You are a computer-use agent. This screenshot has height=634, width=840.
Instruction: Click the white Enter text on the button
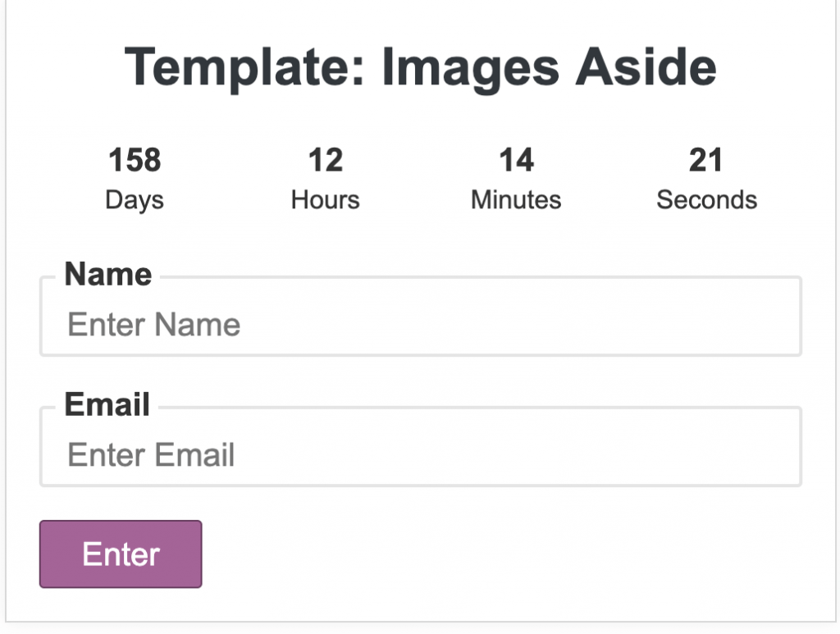coord(121,554)
